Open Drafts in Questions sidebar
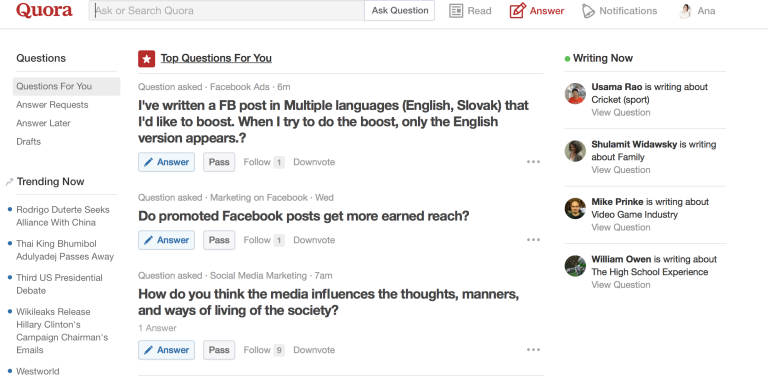 [28, 142]
